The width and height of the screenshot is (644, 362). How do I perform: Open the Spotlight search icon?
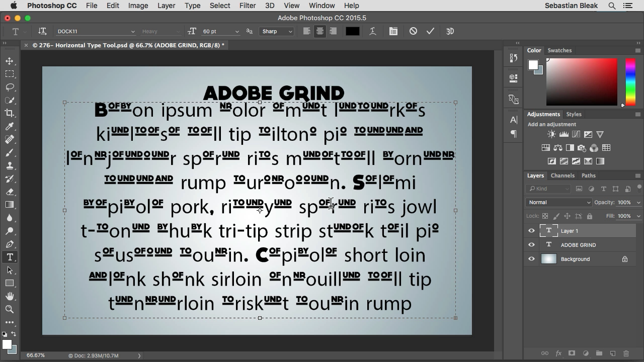(612, 6)
